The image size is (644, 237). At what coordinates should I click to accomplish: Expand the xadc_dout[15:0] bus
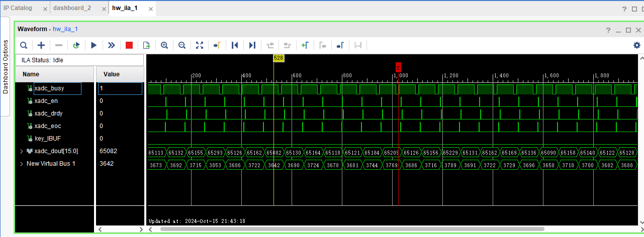coord(21,151)
